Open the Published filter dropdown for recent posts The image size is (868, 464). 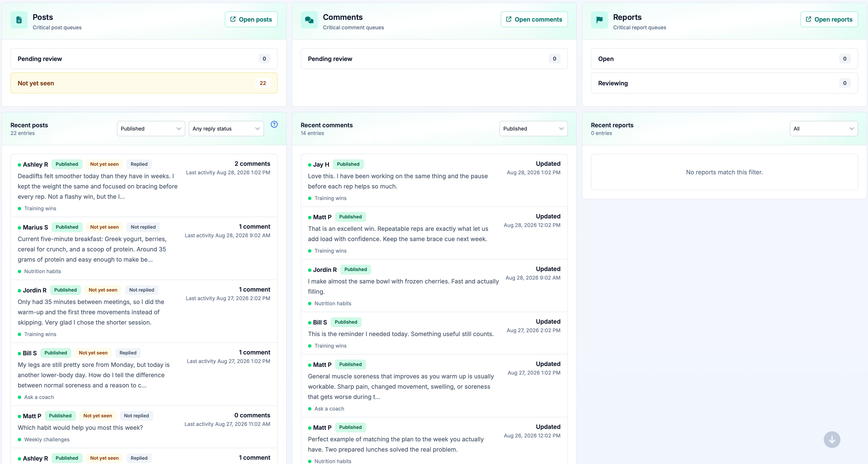151,129
